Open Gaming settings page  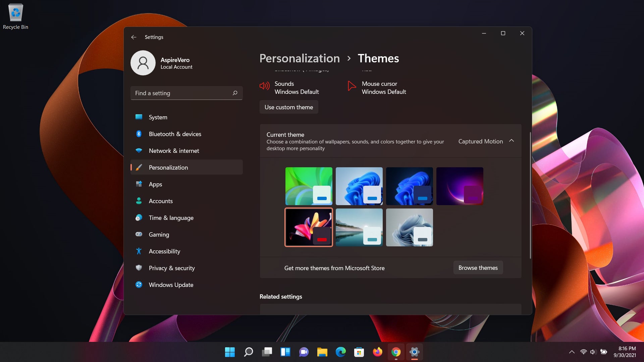coord(186,234)
